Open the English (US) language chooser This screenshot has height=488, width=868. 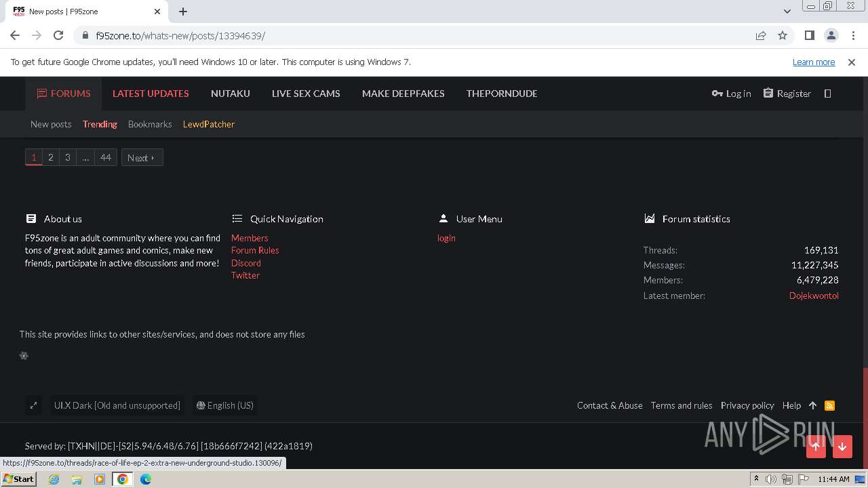225,405
